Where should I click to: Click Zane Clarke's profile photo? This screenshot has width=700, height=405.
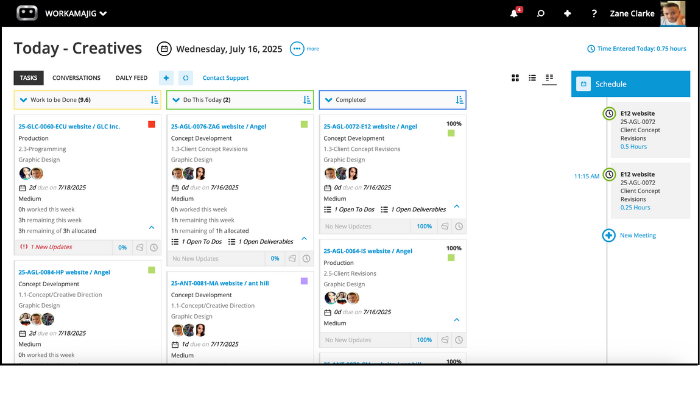coord(673,13)
